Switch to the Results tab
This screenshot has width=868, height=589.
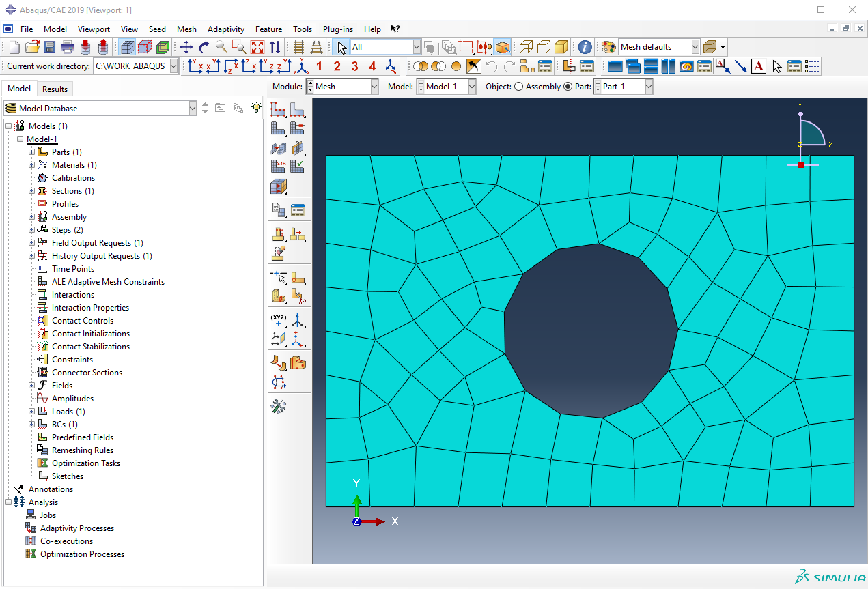pos(55,89)
